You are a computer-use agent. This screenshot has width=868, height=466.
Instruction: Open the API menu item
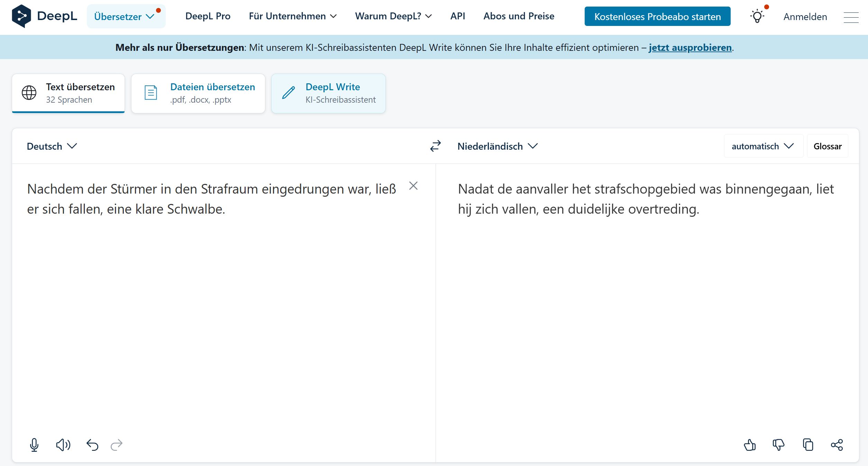coord(458,16)
